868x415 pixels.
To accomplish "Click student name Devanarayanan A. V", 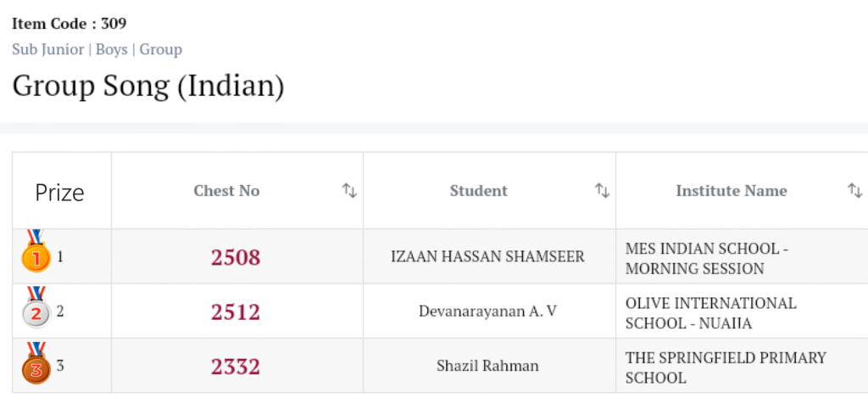I will [x=487, y=311].
